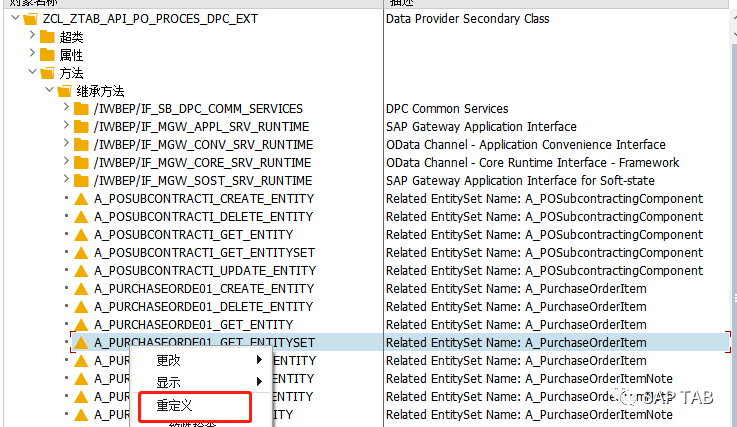Click description 'DPC Common Services'
Screen dimensions: 737x427
[447, 109]
